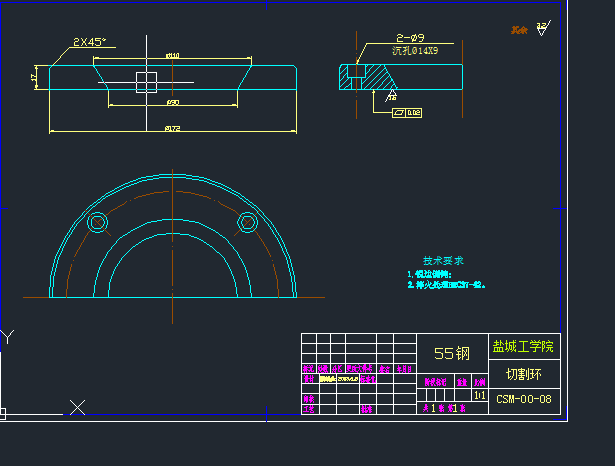Select the 批准 cell in title block
Viewport: 615px width, 466px height.
tap(366, 409)
